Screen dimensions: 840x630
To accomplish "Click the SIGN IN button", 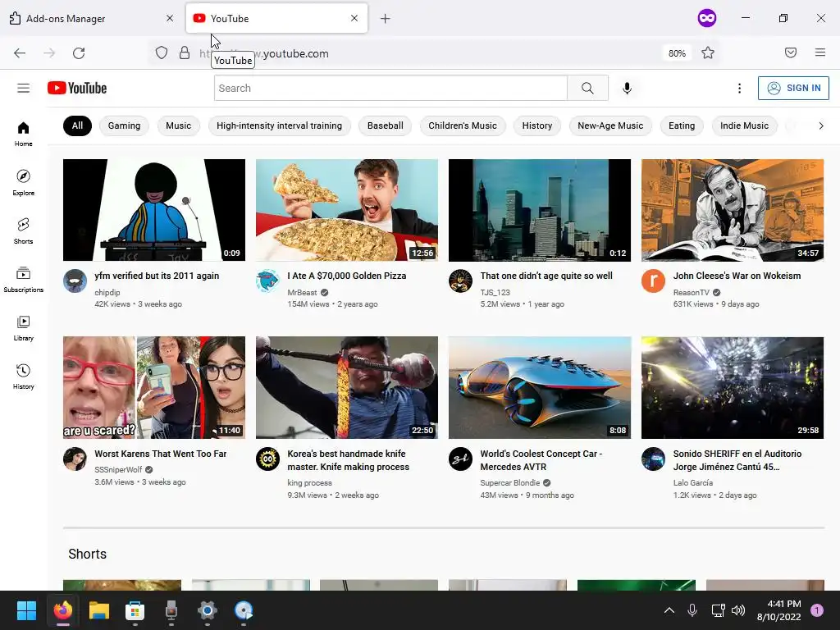I will point(793,88).
